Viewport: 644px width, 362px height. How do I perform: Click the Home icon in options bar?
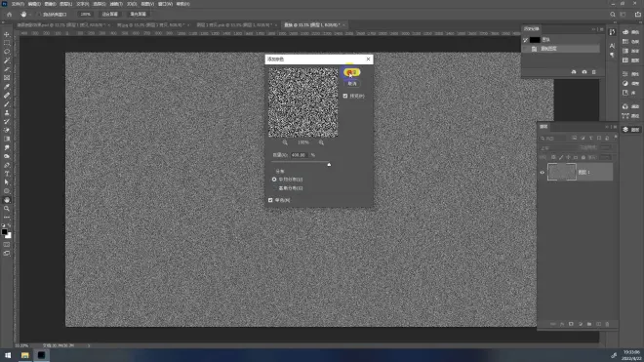[9, 14]
